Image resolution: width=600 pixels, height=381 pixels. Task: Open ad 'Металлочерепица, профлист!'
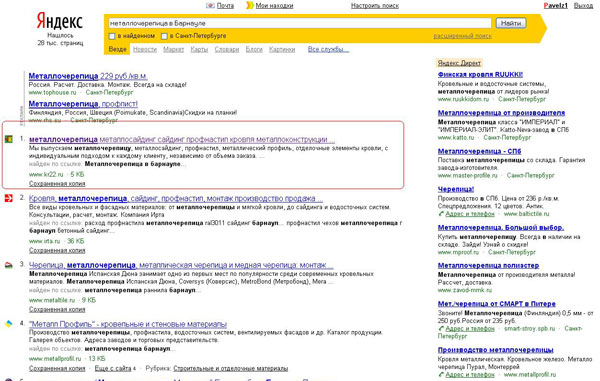click(x=83, y=104)
